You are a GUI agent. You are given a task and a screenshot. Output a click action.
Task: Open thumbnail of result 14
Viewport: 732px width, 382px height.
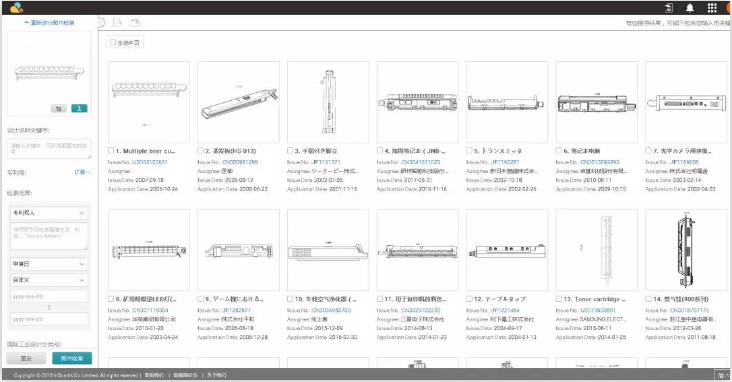pyautogui.click(x=686, y=250)
